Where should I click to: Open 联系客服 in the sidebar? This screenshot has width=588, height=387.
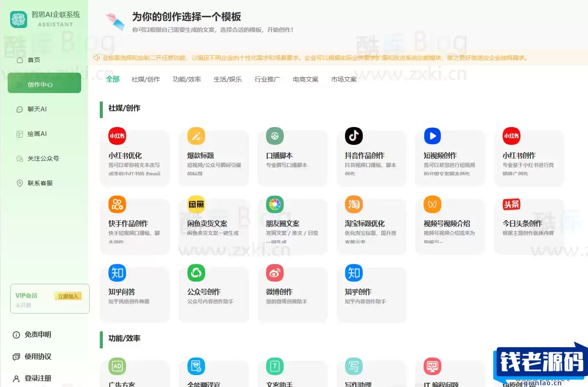click(x=44, y=183)
